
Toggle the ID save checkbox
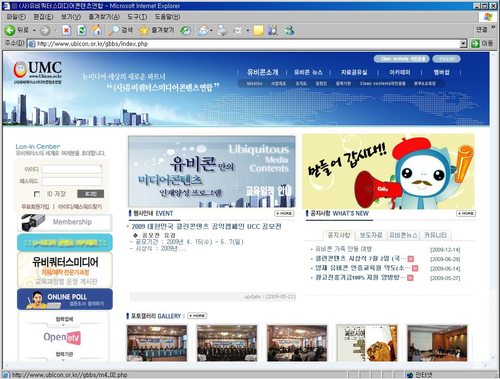tap(37, 194)
